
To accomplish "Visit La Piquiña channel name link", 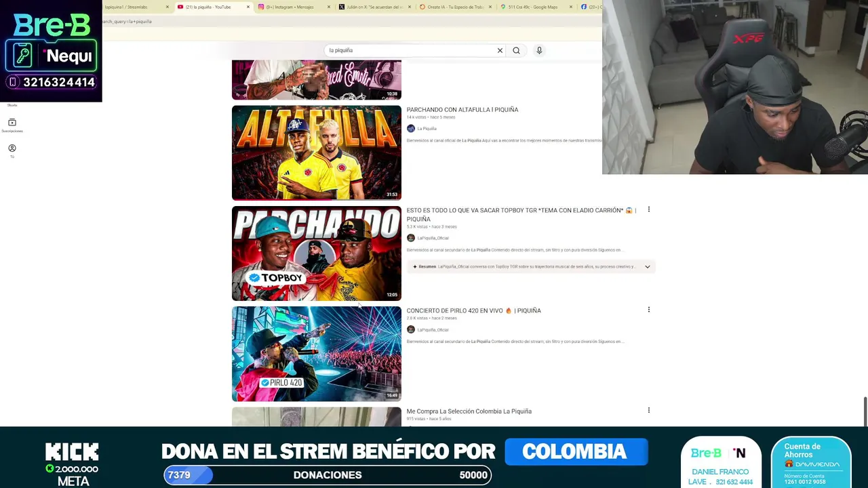I will click(427, 129).
